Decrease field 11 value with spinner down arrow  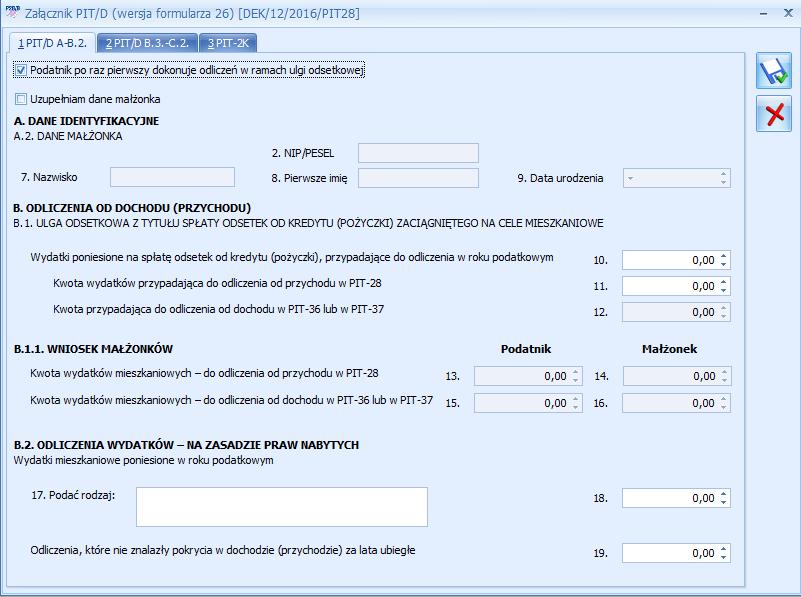click(723, 290)
